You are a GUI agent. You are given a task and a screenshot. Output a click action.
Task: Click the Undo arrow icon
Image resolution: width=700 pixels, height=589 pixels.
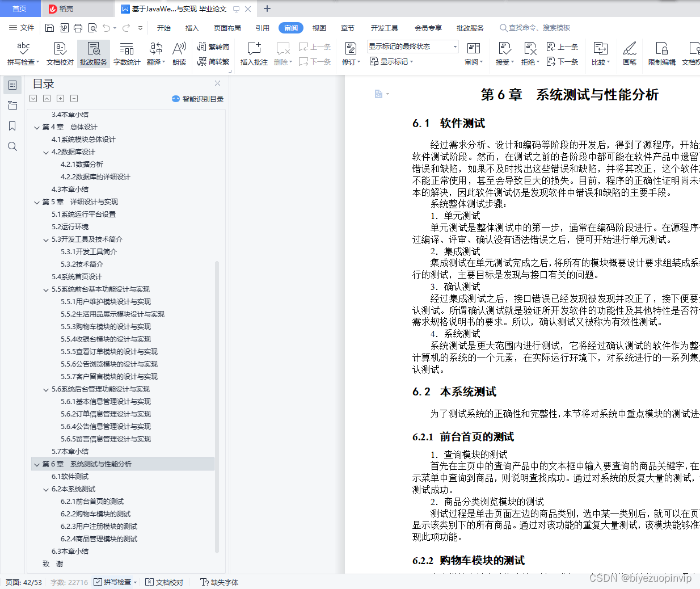tap(107, 28)
